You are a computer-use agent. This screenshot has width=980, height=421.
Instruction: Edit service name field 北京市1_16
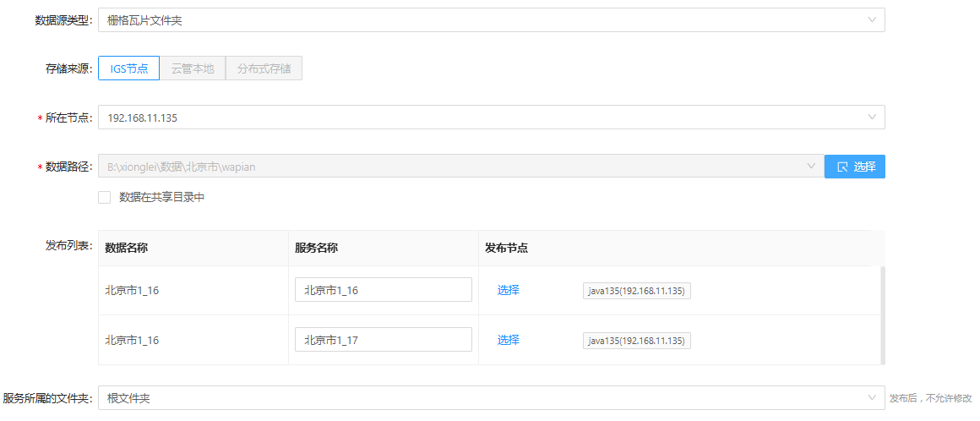[383, 290]
